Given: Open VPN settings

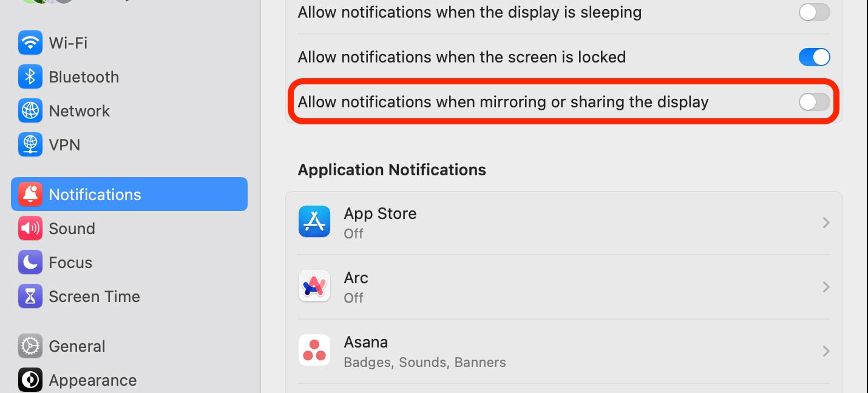Looking at the screenshot, I should click(64, 144).
